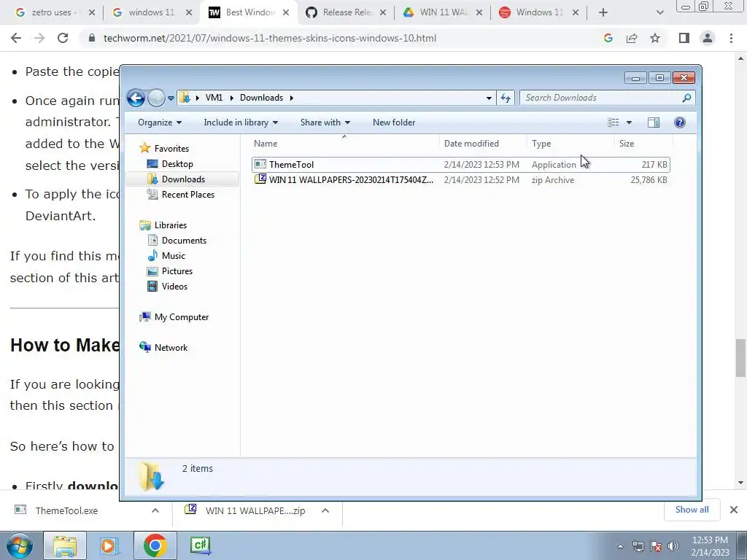Image resolution: width=747 pixels, height=560 pixels.
Task: Open Chrome tab search dropdown
Action: click(659, 13)
